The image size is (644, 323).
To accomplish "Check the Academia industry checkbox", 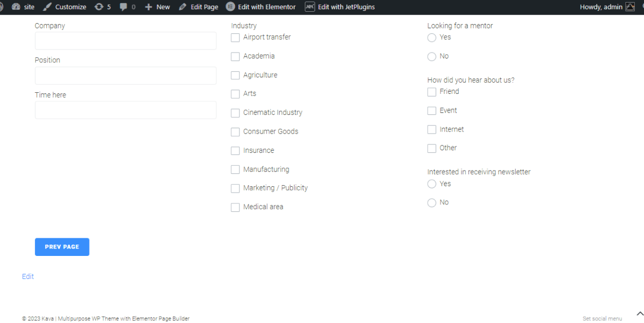I will click(235, 56).
